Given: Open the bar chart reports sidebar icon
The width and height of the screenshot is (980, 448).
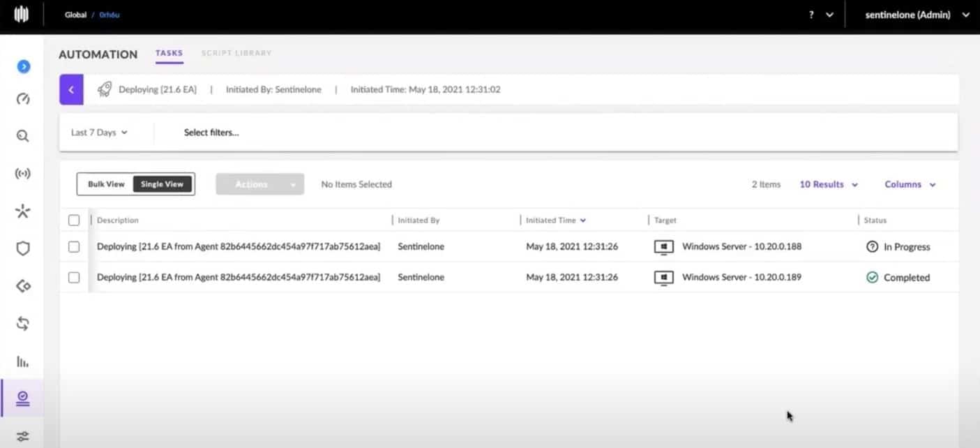Looking at the screenshot, I should pos(23,361).
